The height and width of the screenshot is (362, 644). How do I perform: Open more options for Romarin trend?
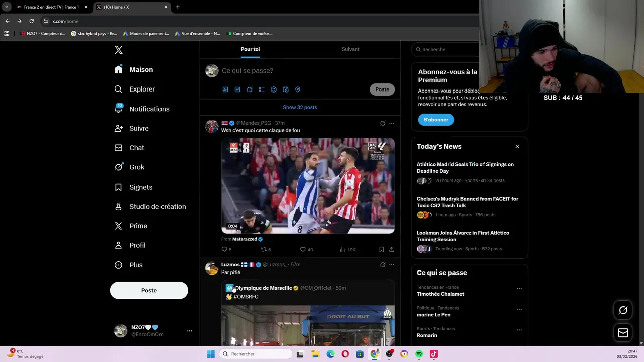coord(519,330)
